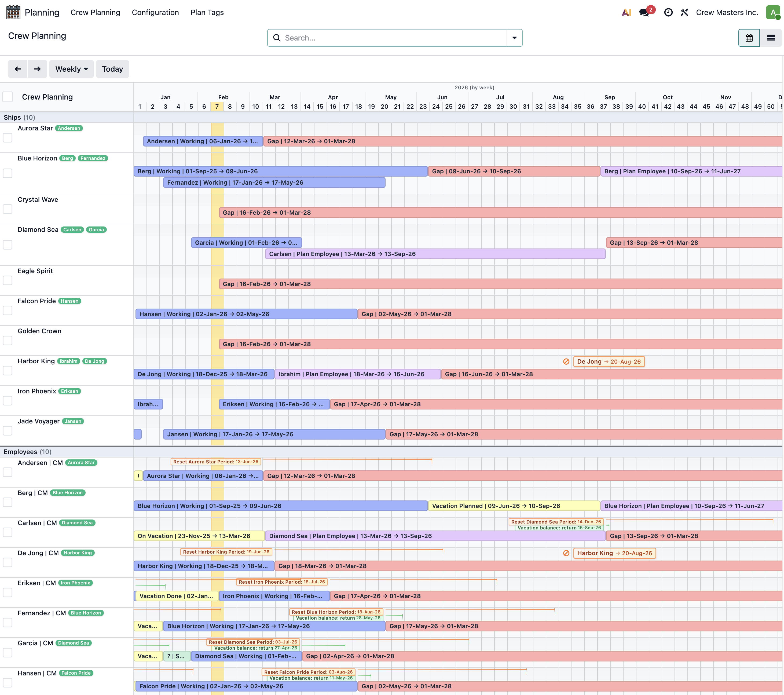784x695 pixels.
Task: Tick the Falcon Pride row checkbox
Action: (8, 310)
